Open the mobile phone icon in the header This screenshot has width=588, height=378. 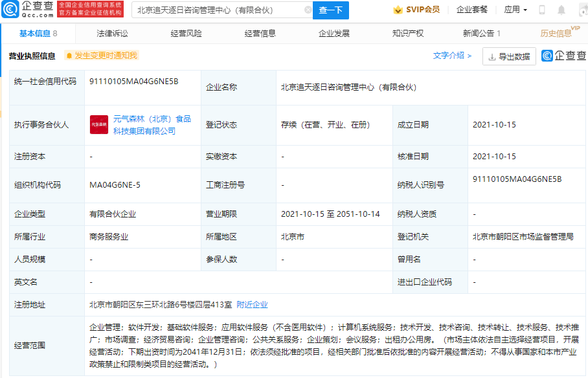click(542, 10)
